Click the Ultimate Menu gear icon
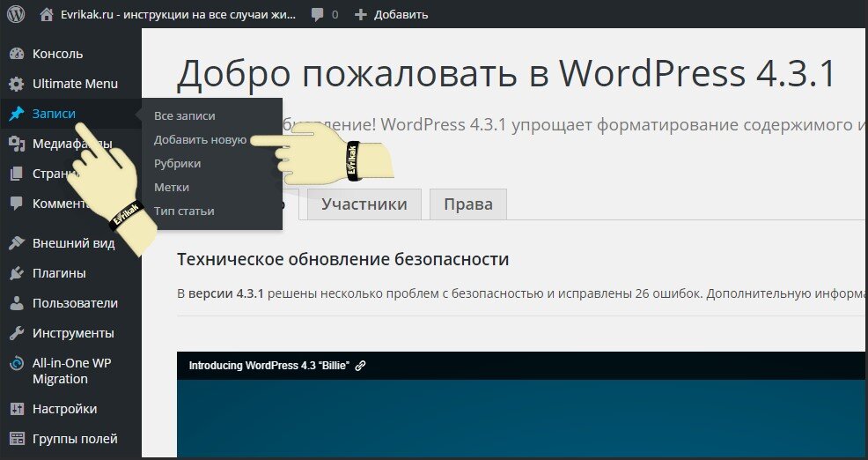 tap(17, 84)
